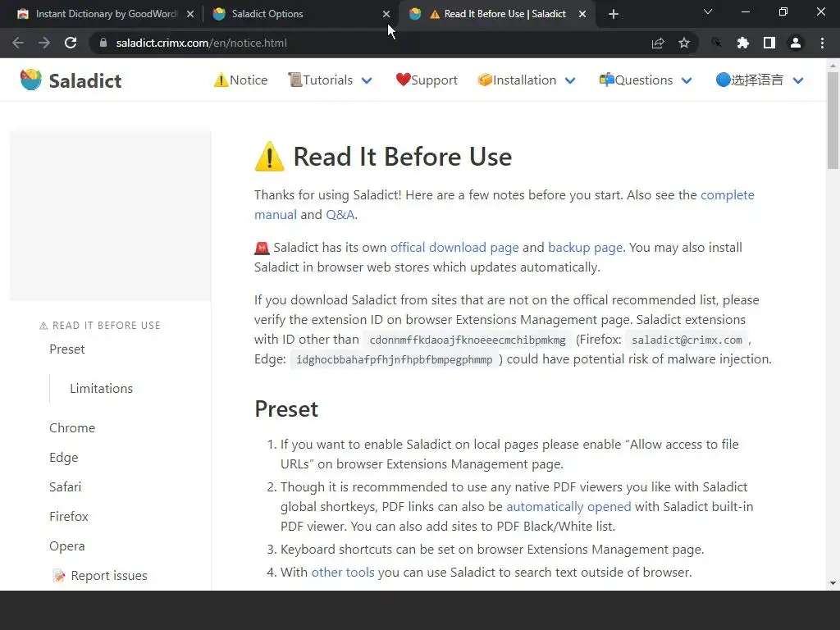Open the profile avatar icon

[x=796, y=43]
